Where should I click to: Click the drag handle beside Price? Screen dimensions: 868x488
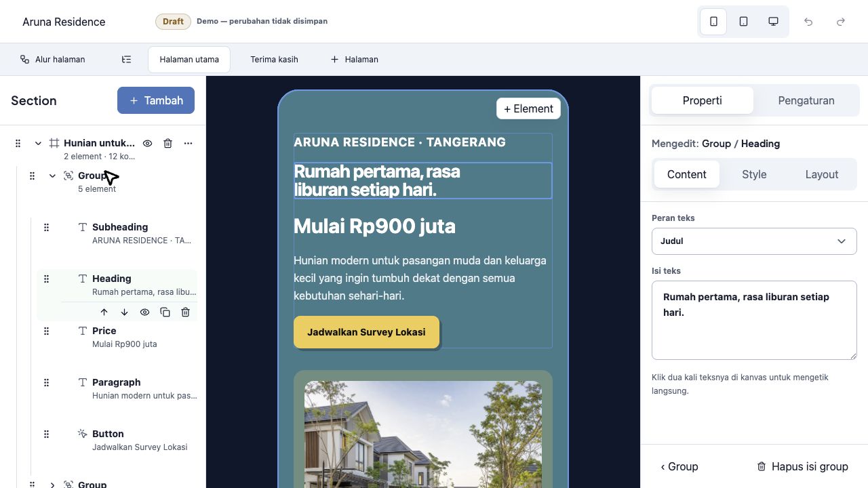tap(46, 331)
